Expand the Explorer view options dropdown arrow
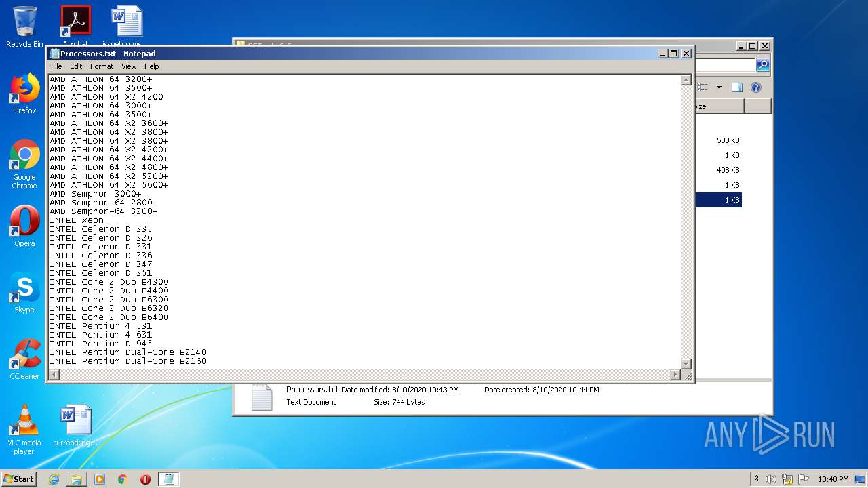The width and height of the screenshot is (868, 488). [x=719, y=87]
